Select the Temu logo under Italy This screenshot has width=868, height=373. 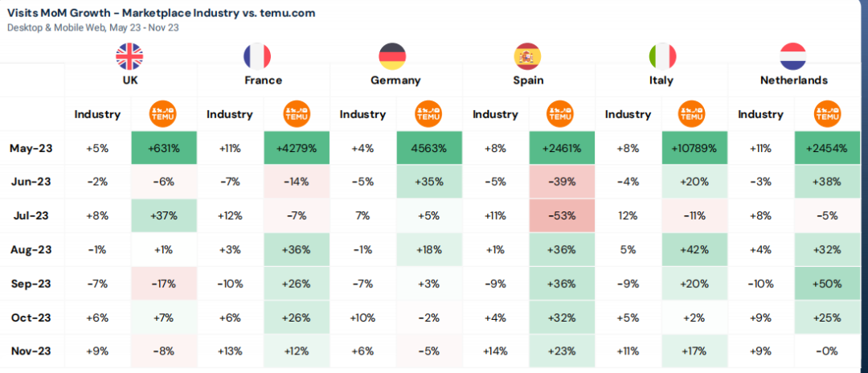point(694,114)
